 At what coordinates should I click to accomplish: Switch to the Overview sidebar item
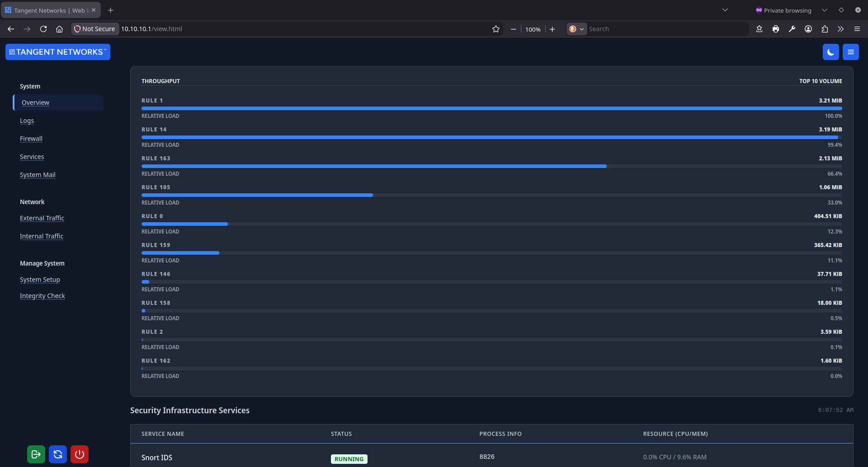pyautogui.click(x=35, y=103)
